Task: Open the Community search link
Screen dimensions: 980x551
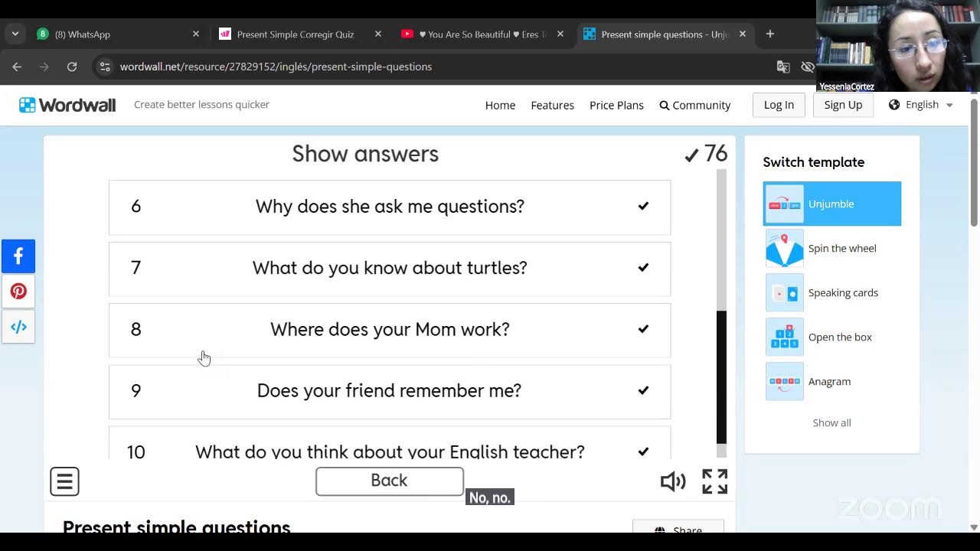Action: click(695, 105)
